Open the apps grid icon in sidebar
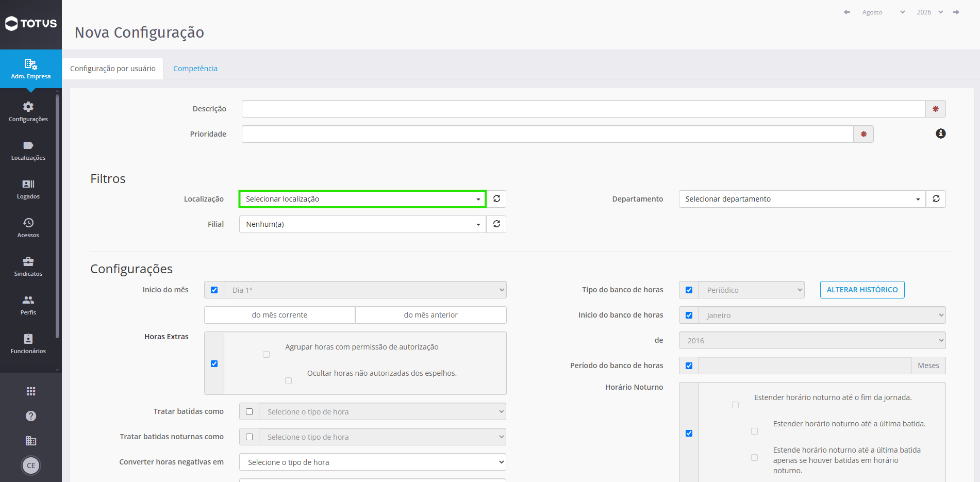 click(31, 391)
